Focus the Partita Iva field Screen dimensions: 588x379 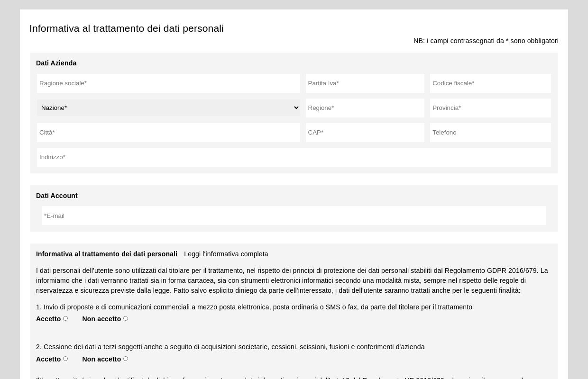click(365, 83)
